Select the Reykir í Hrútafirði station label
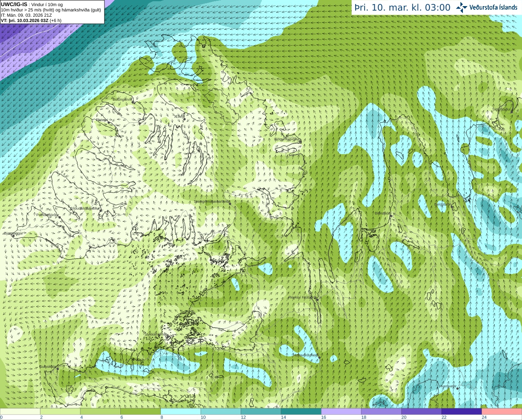 pyautogui.click(x=302, y=297)
